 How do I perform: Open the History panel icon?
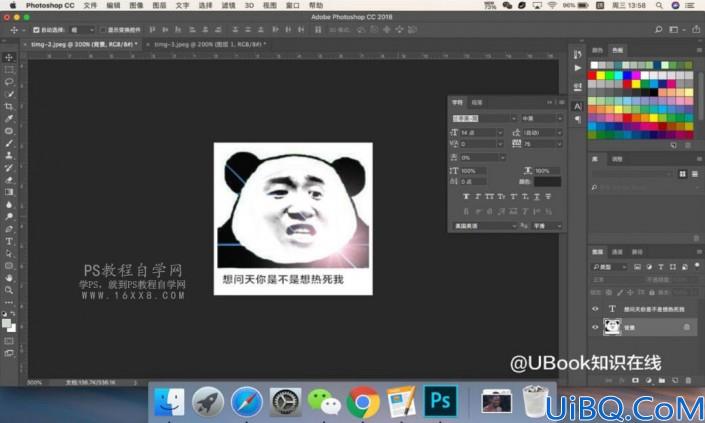tap(578, 54)
